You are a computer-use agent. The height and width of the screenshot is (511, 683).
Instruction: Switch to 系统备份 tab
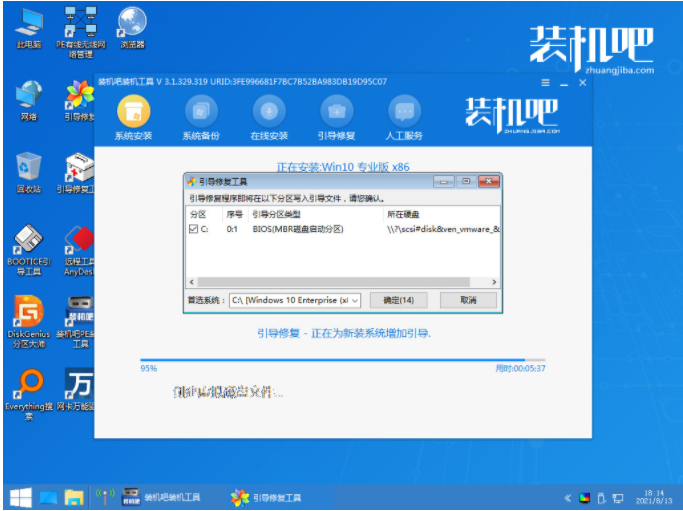[x=201, y=118]
